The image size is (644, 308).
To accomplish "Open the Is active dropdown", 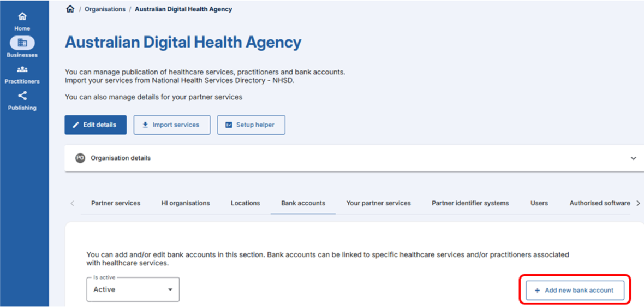I will pos(133,289).
